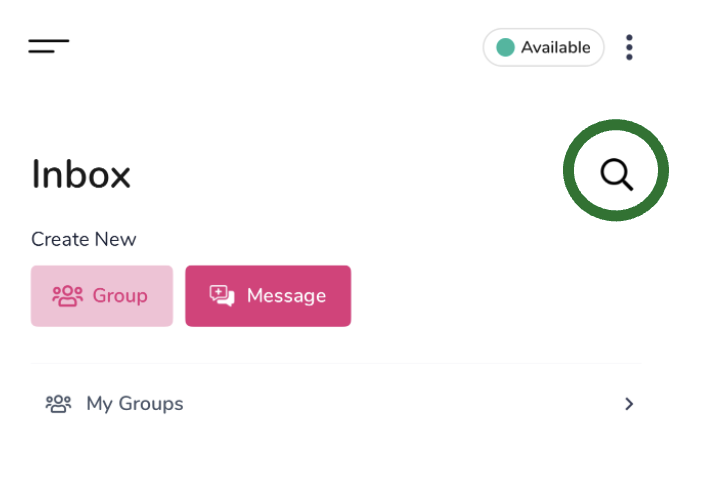Click the people icon on Group button
724x482 pixels.
click(x=67, y=296)
